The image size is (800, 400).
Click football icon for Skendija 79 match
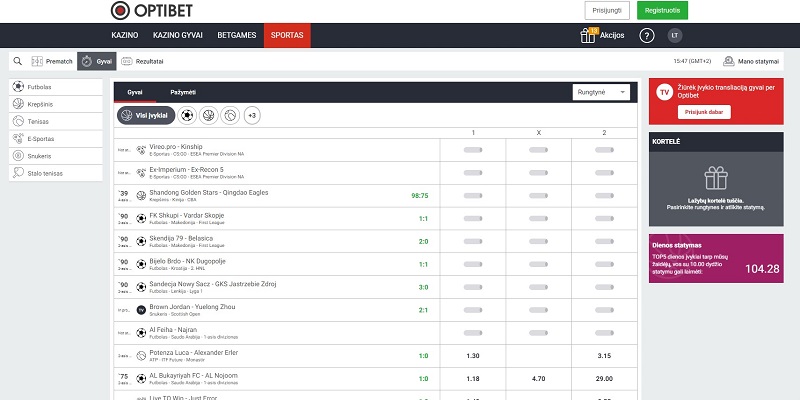[x=141, y=241]
